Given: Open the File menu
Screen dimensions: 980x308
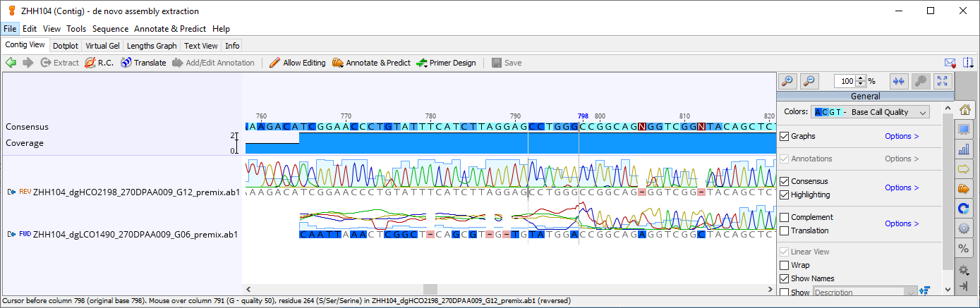Looking at the screenshot, I should click(10, 29).
